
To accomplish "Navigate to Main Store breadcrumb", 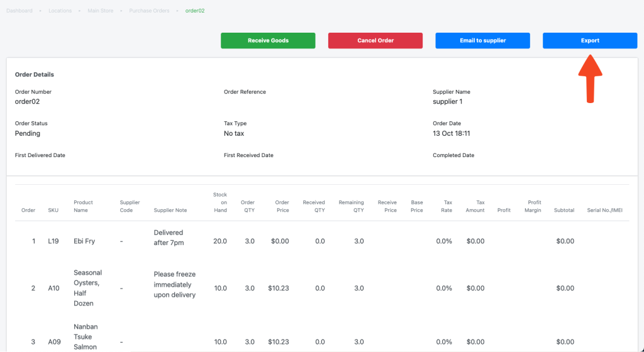I will [100, 11].
